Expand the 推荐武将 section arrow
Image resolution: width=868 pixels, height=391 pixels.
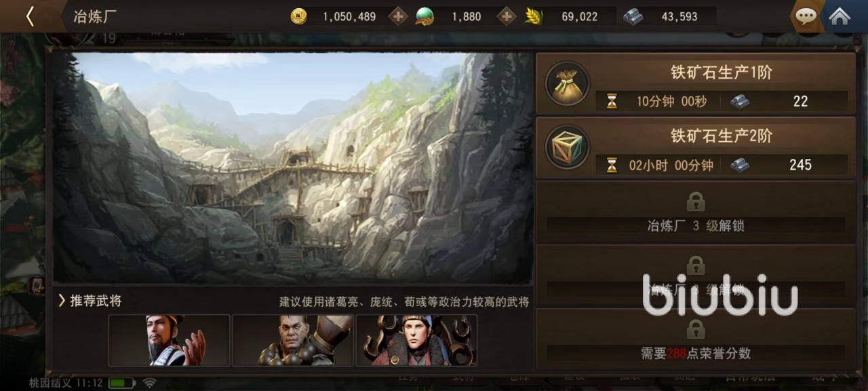(62, 300)
